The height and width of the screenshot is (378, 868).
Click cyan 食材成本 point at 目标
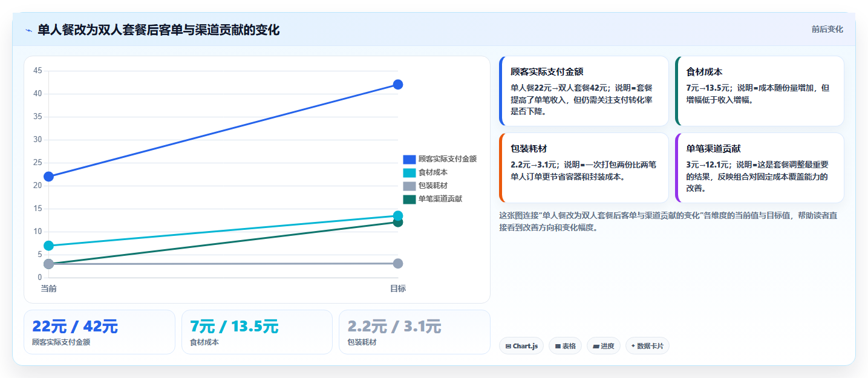click(x=398, y=215)
